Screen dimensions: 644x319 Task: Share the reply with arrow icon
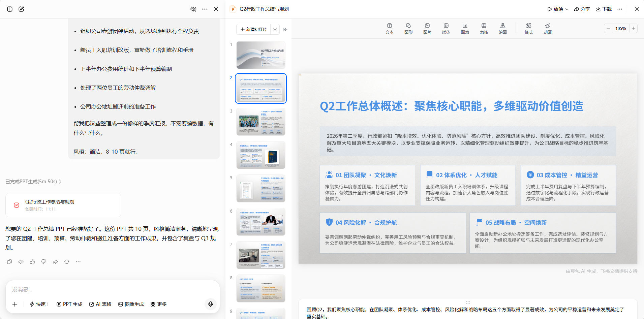pyautogui.click(x=55, y=262)
